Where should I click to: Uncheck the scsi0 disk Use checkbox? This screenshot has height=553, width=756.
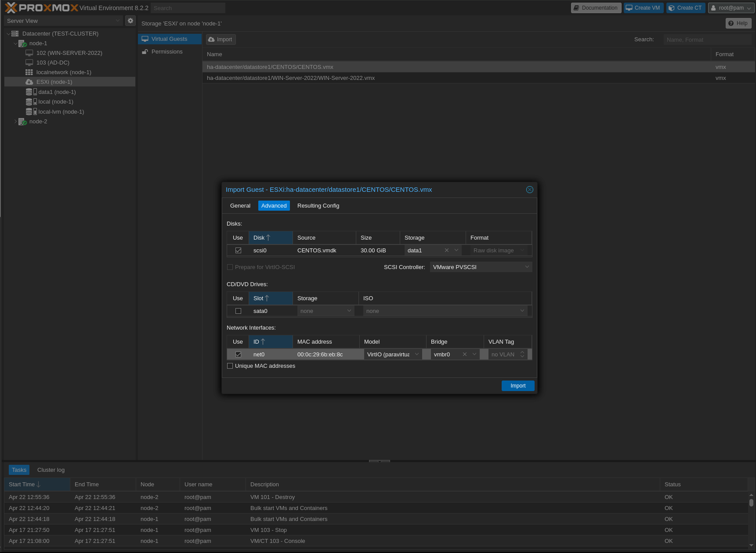click(x=238, y=251)
